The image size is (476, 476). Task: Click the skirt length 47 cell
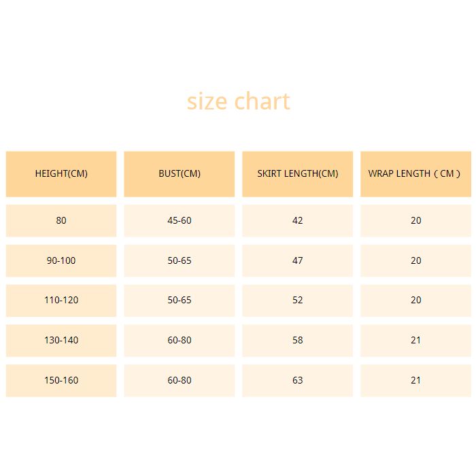(x=298, y=260)
